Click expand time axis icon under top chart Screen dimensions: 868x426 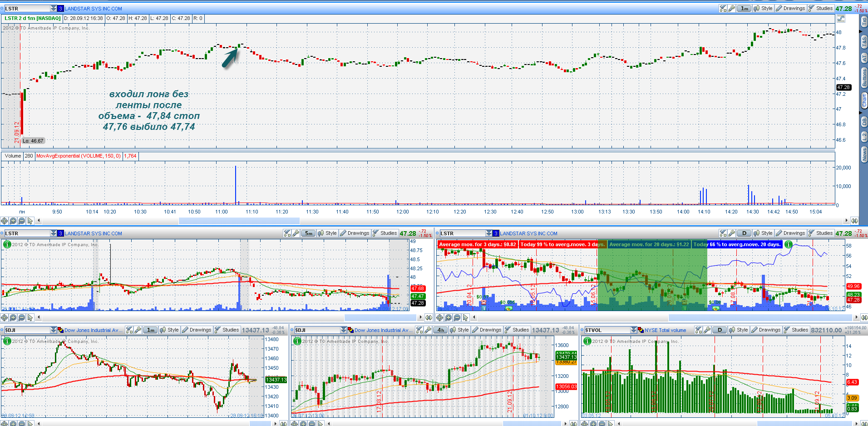(x=854, y=221)
